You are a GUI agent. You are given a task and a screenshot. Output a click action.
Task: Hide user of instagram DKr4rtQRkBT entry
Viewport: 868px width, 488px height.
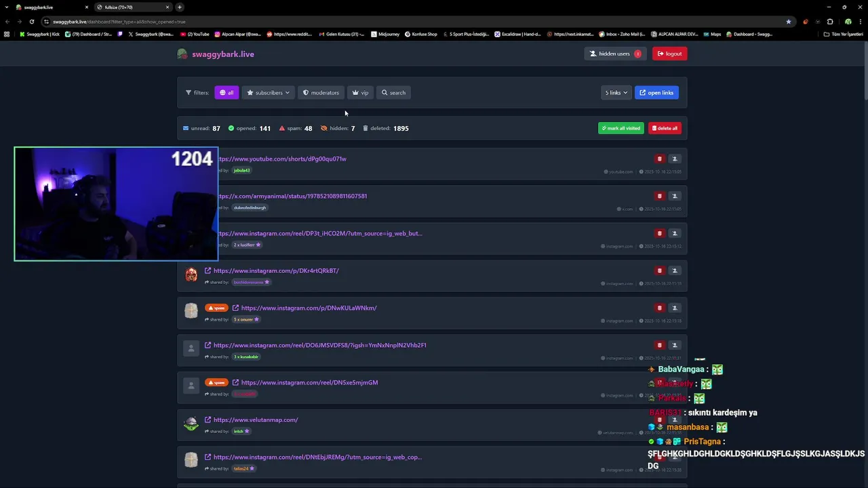click(x=674, y=270)
